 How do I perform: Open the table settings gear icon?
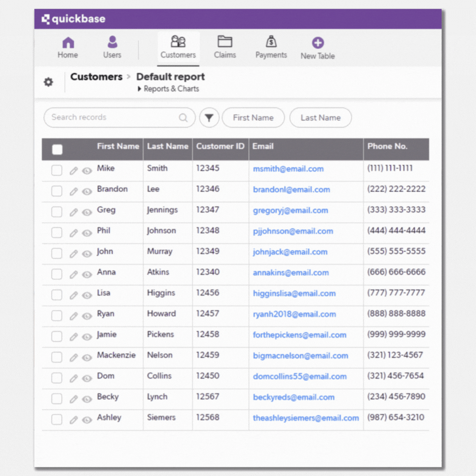point(48,82)
